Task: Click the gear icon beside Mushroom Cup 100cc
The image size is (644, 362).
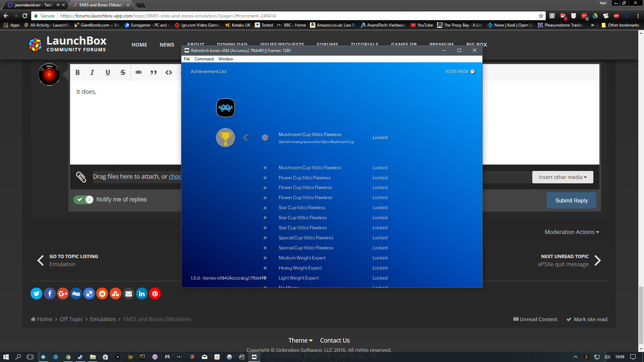Action: tap(265, 137)
